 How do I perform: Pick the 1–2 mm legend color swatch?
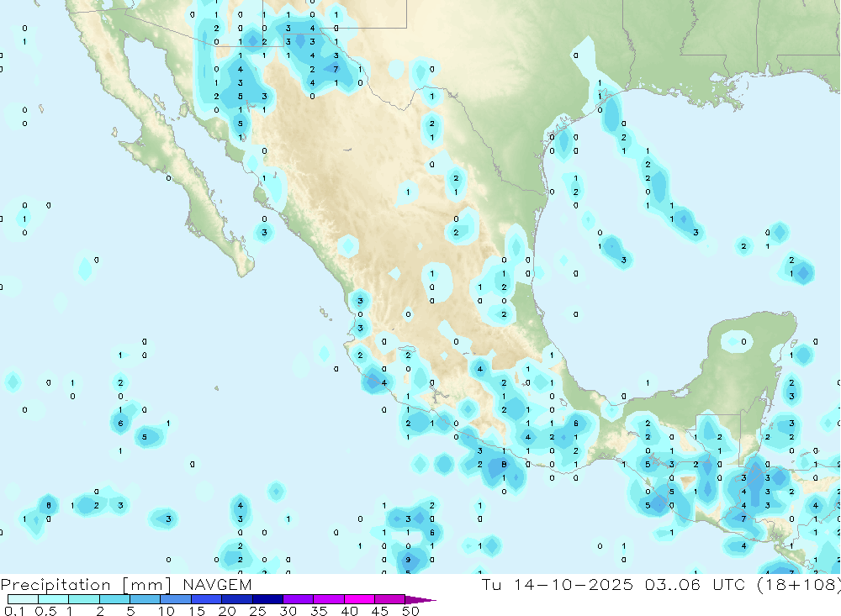point(84,599)
